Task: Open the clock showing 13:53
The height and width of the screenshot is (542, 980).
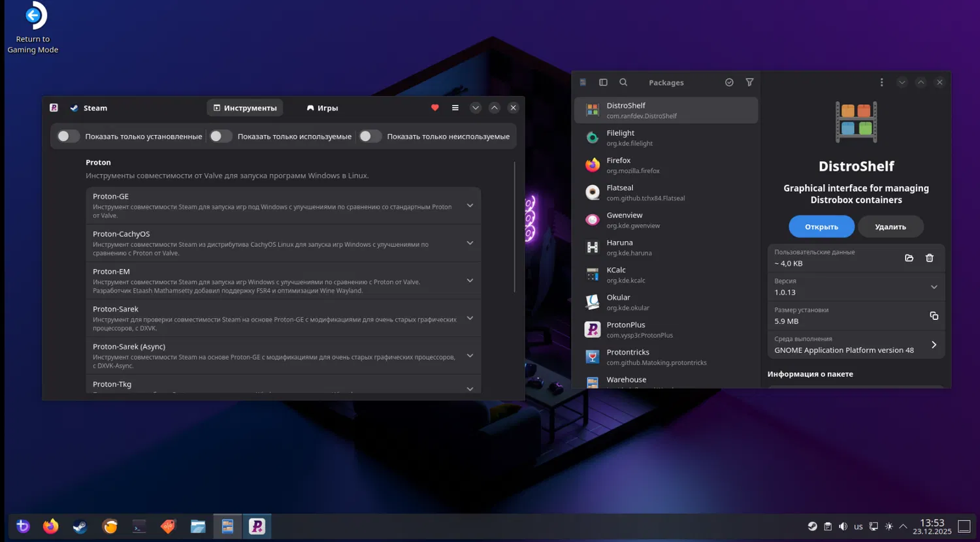Action: (932, 526)
